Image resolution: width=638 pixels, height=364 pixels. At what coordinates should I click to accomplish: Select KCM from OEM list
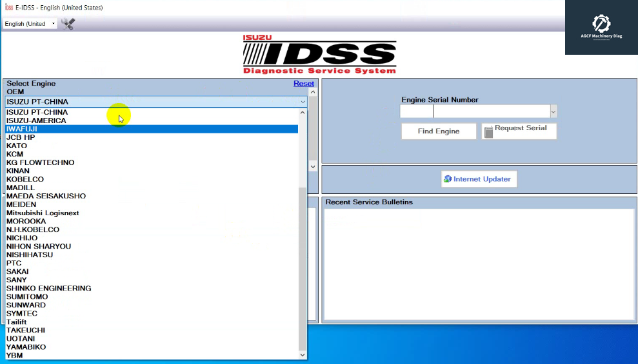[152, 154]
